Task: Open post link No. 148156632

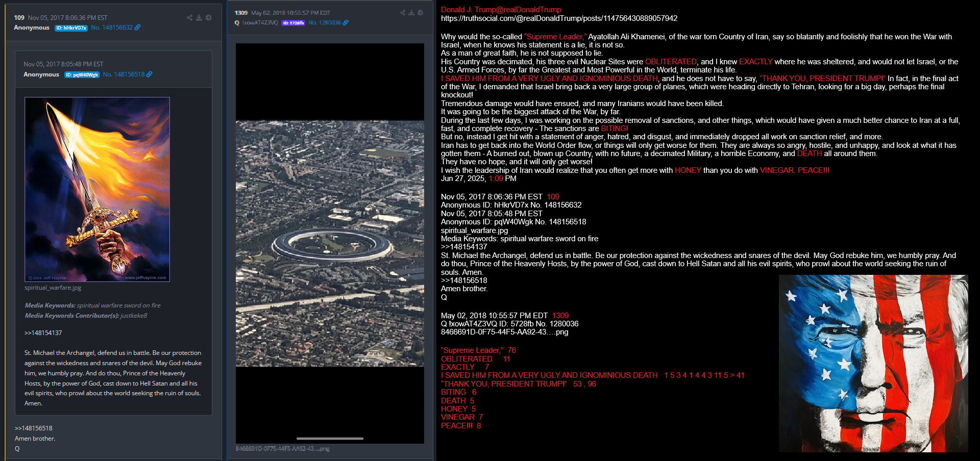Action: click(x=112, y=28)
